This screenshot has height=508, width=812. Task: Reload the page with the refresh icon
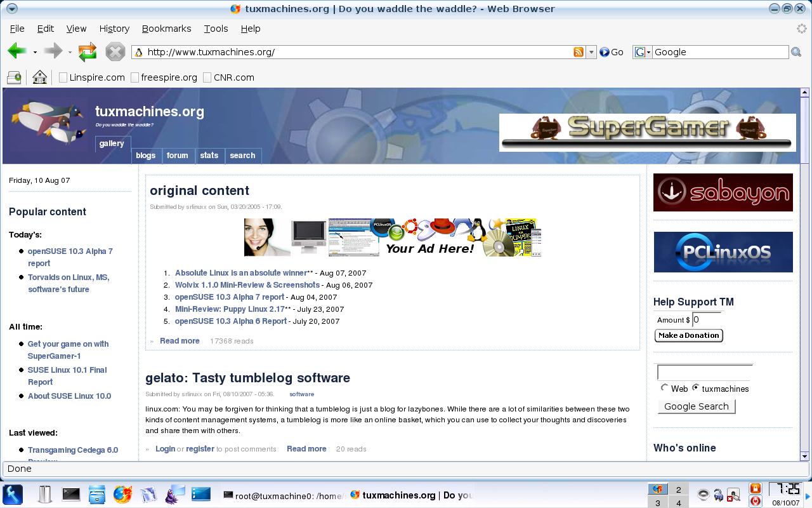coord(88,51)
